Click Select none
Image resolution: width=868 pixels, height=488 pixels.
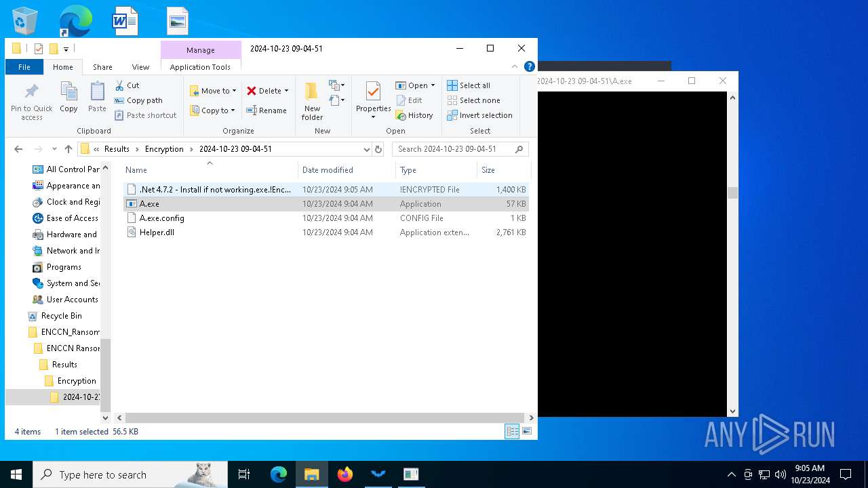coord(473,100)
